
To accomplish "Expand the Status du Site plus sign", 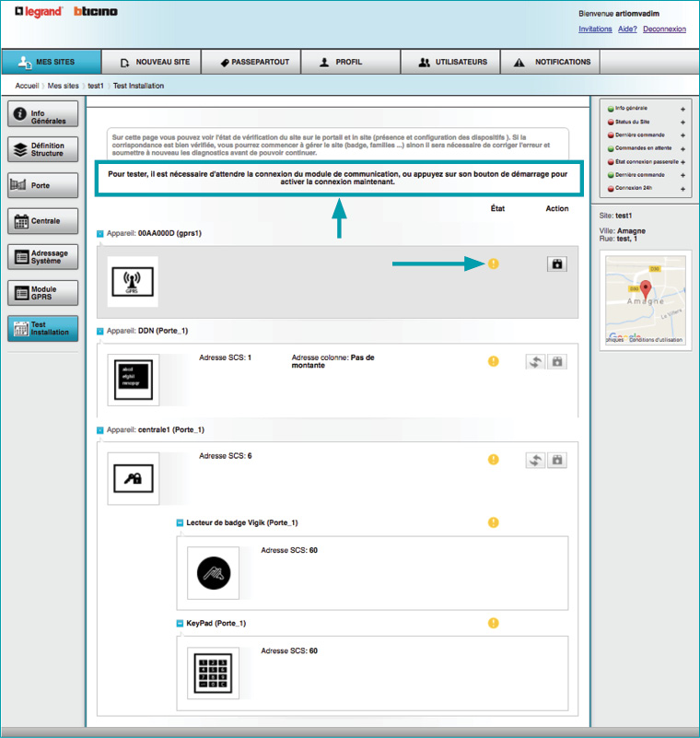I will coord(682,122).
